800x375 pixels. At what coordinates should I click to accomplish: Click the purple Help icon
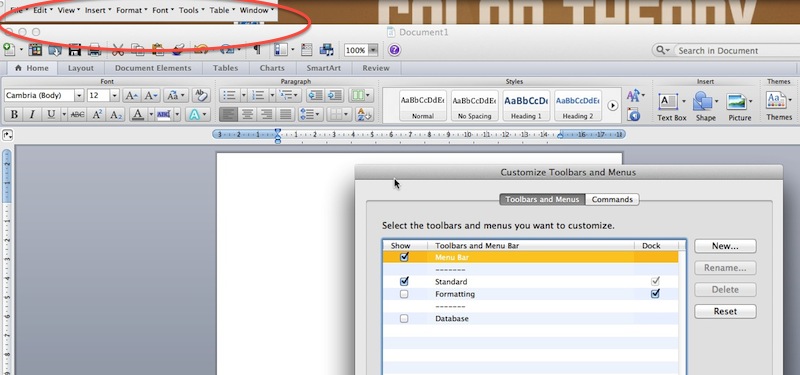tap(394, 50)
